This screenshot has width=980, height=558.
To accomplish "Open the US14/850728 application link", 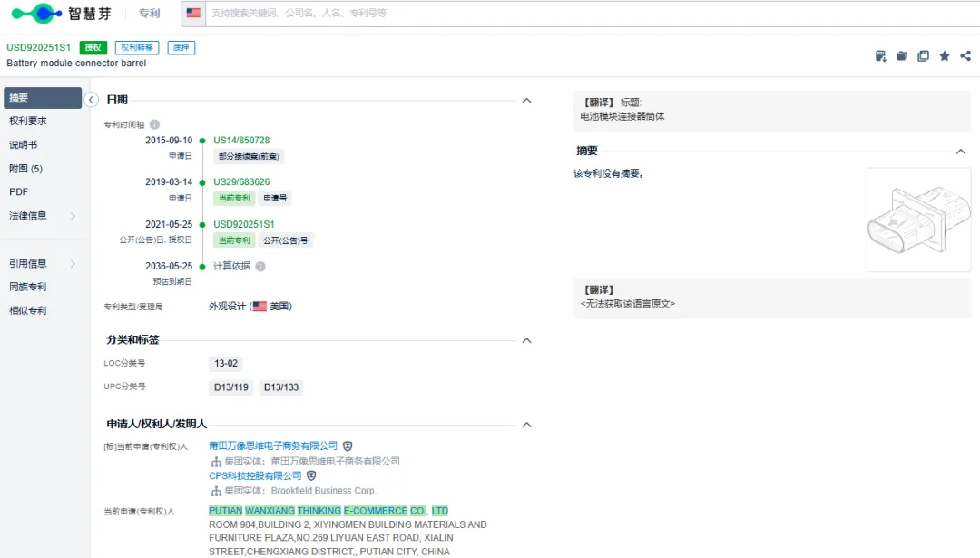I will pos(241,141).
